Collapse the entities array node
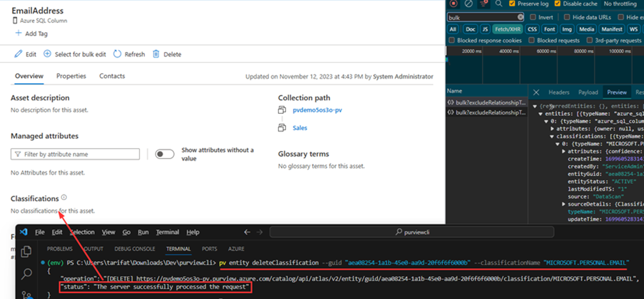The height and width of the screenshot is (299, 644). (540, 114)
